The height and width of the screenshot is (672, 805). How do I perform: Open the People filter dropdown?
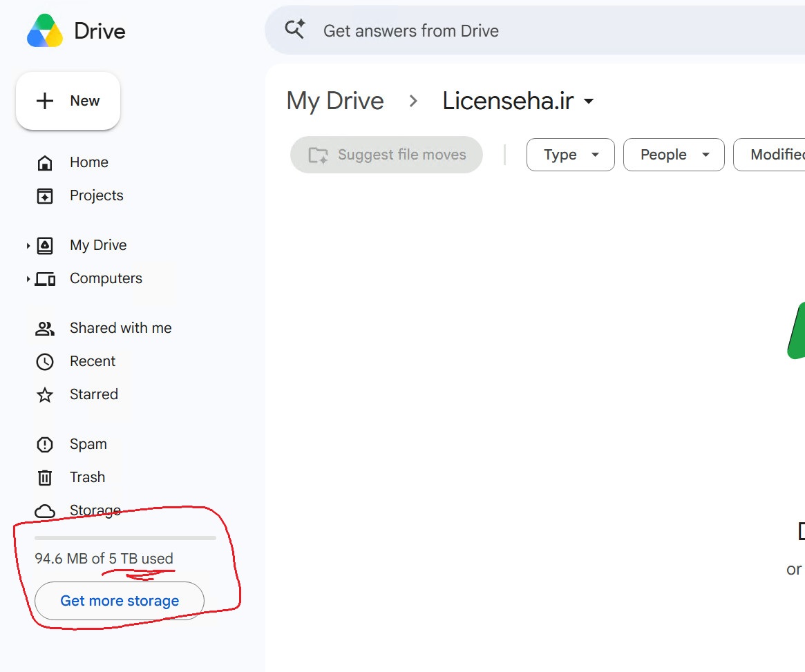click(x=674, y=155)
